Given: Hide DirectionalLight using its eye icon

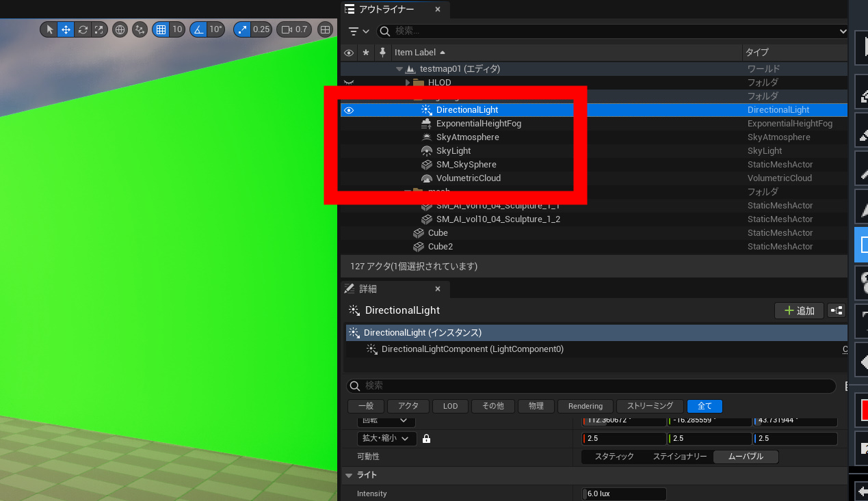Looking at the screenshot, I should (349, 110).
